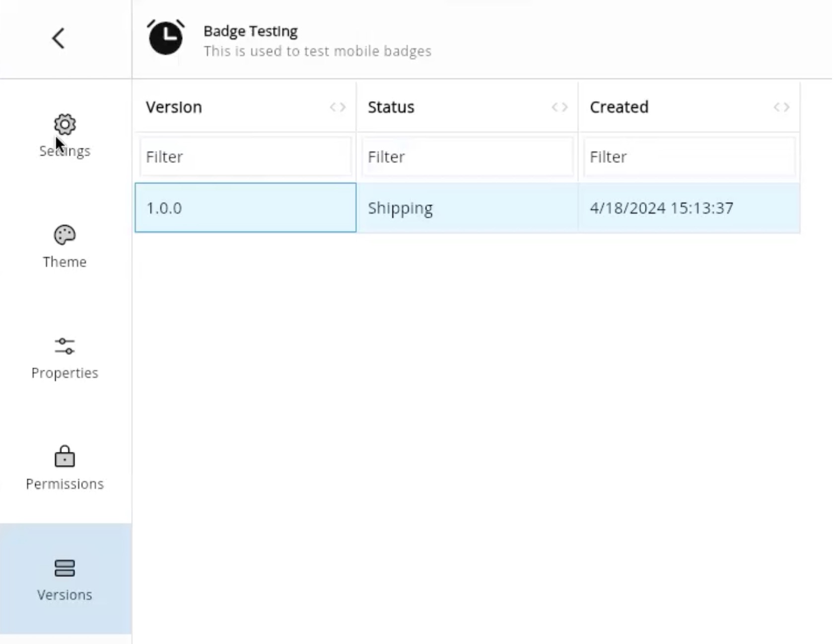Click the Created column resize arrows
836x644 pixels.
click(781, 107)
